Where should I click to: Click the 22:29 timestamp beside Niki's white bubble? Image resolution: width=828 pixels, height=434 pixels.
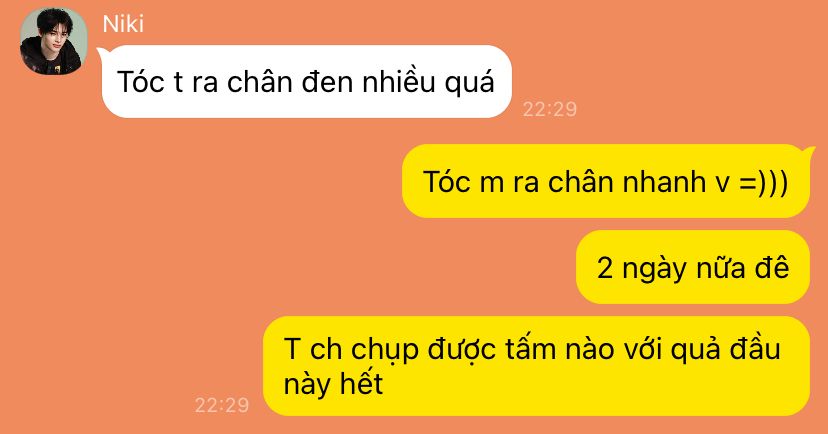[550, 109]
